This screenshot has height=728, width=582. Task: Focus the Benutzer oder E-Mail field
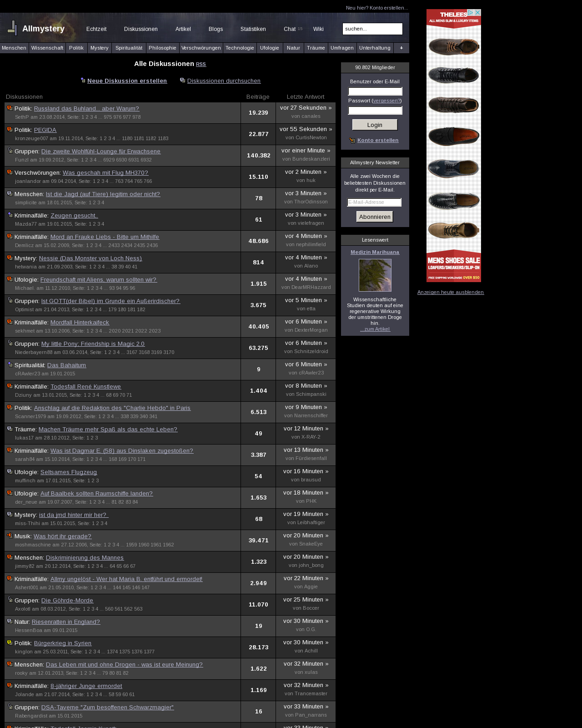click(375, 91)
